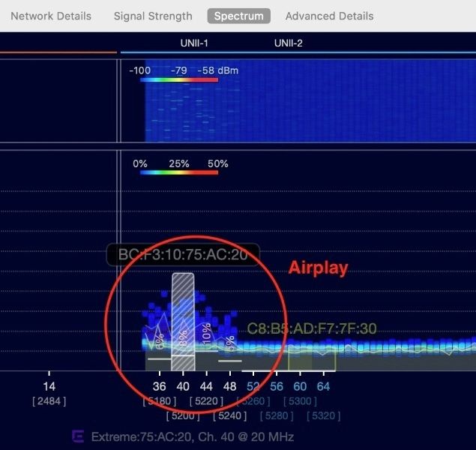Select channel 64 on the axis
Viewport: 476px width, 450px height.
pos(323,386)
